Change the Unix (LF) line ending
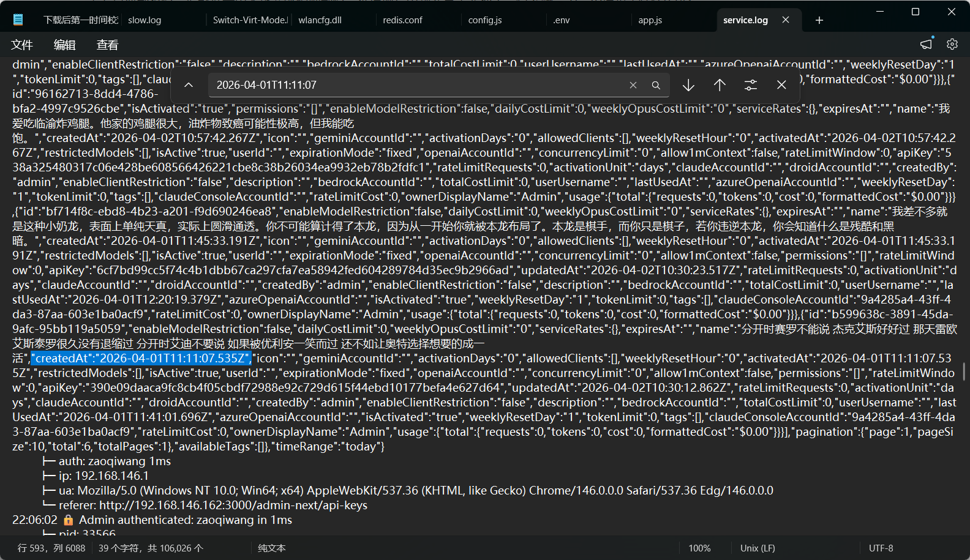This screenshot has width=970, height=560. [x=758, y=548]
